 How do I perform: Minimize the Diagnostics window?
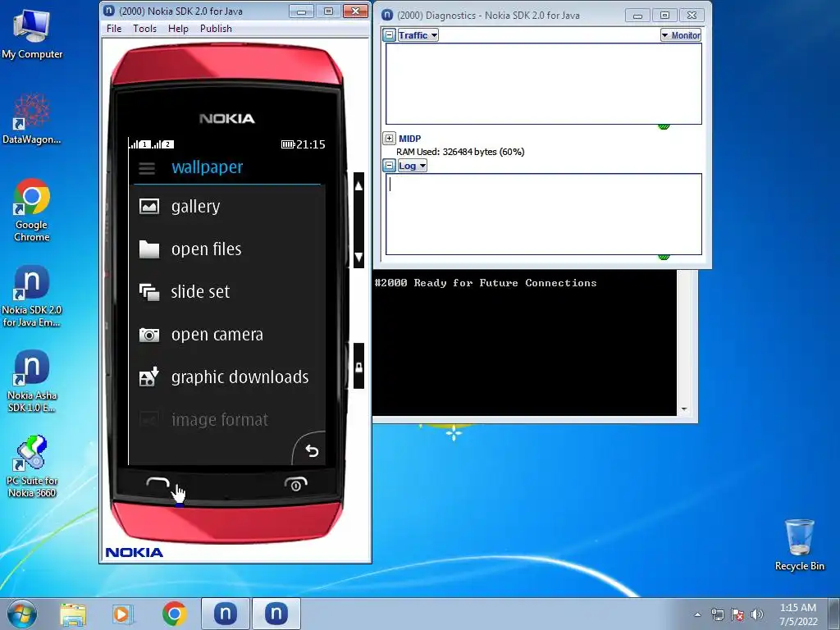pos(637,16)
